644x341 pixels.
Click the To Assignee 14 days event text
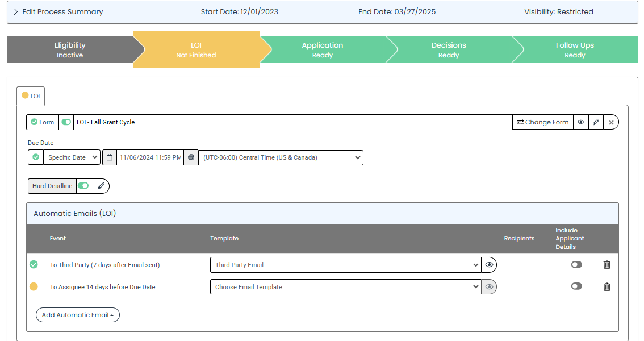(x=103, y=287)
